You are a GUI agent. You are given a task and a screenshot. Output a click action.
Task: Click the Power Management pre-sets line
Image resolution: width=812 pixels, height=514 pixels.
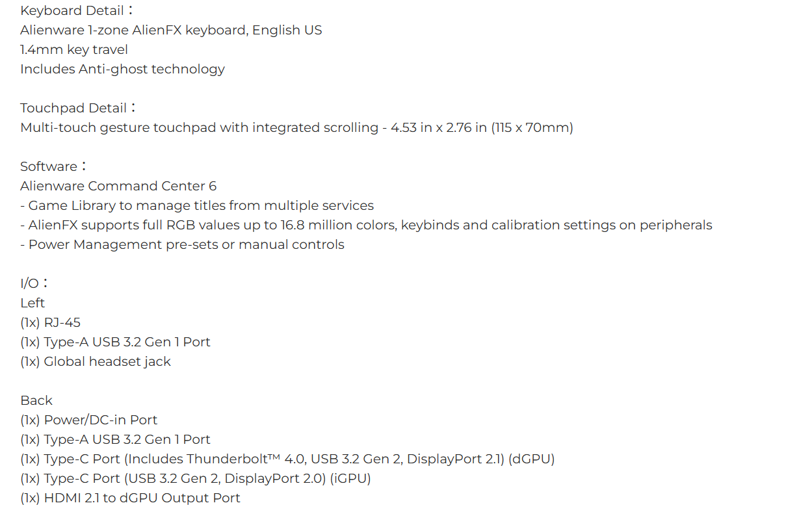[182, 245]
